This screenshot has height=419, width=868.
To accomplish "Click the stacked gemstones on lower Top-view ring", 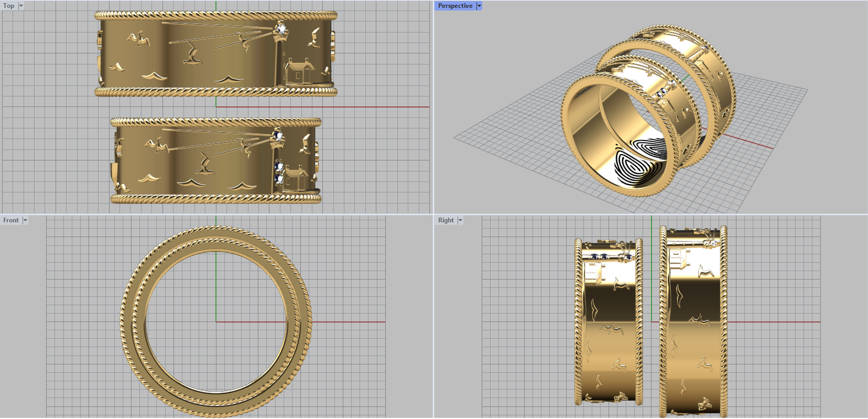I will tap(279, 172).
